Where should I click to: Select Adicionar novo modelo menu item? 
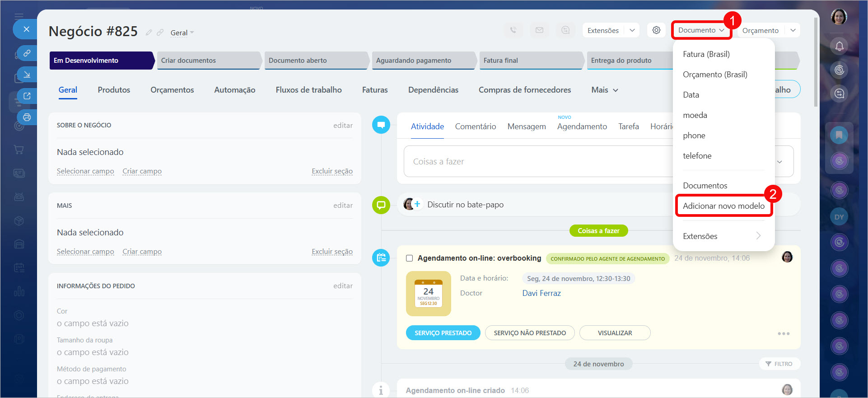pos(723,206)
